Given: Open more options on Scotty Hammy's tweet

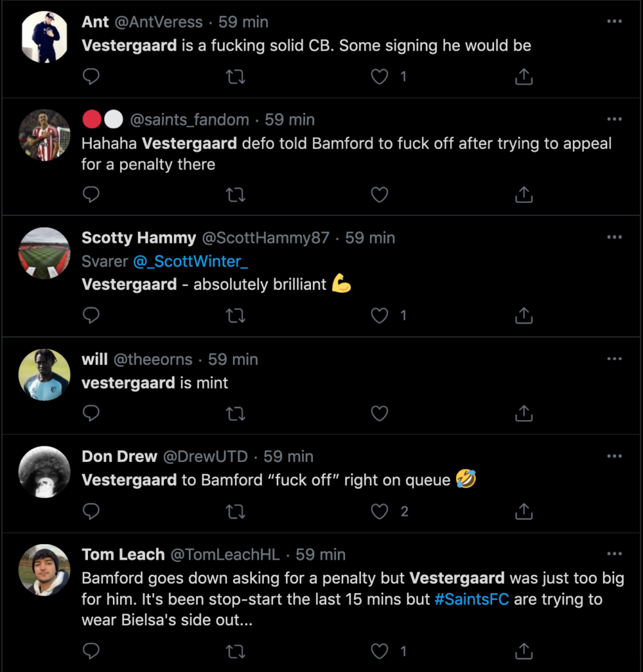Looking at the screenshot, I should point(614,238).
